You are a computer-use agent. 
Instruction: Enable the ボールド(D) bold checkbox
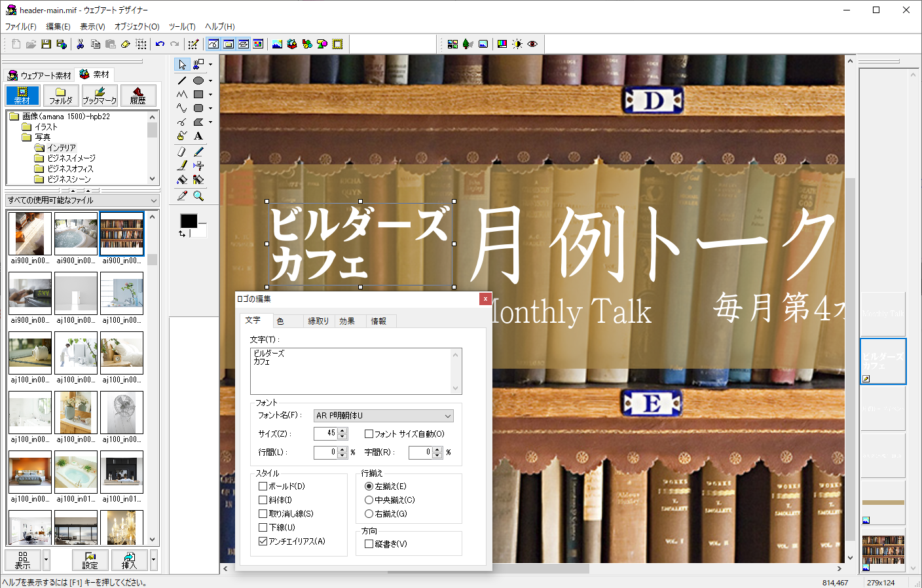point(263,487)
